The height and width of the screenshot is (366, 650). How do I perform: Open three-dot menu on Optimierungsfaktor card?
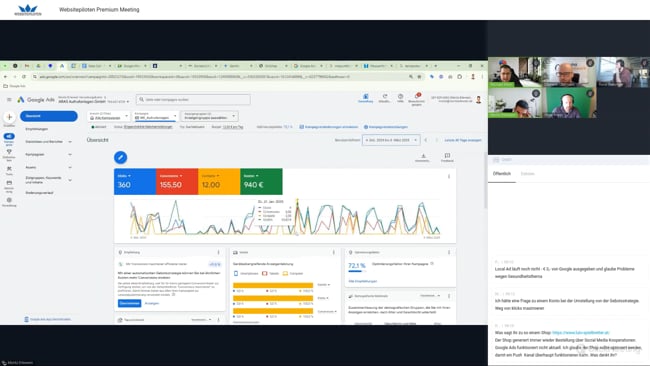449,252
